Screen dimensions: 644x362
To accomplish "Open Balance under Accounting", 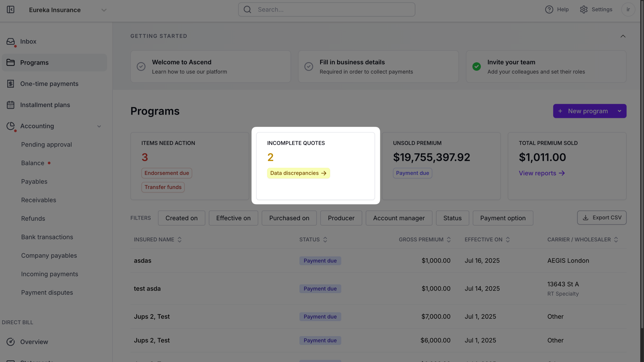I will (33, 163).
